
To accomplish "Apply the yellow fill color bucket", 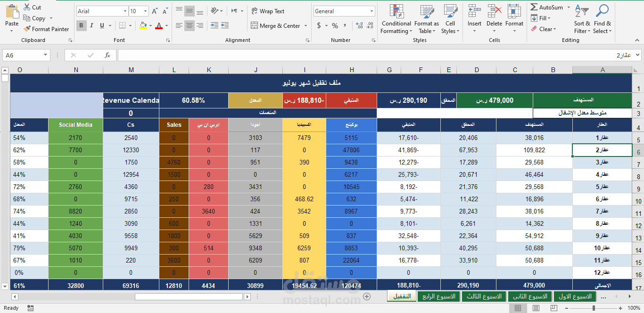I will [143, 25].
